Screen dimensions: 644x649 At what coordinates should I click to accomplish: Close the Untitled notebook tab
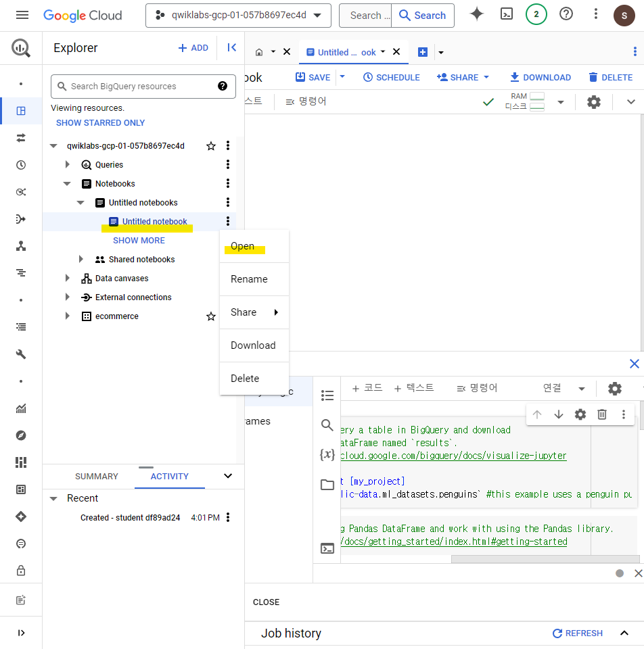pyautogui.click(x=396, y=52)
